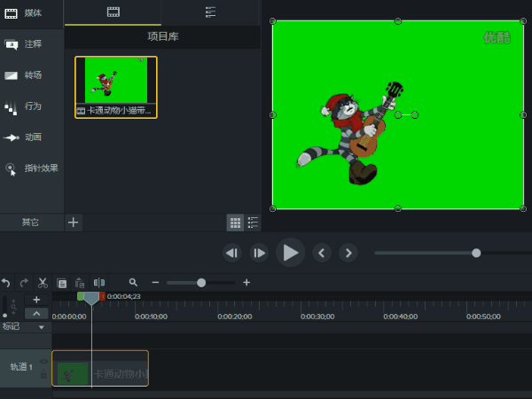
Task: Switch media bin to details list view
Action: coord(253,223)
